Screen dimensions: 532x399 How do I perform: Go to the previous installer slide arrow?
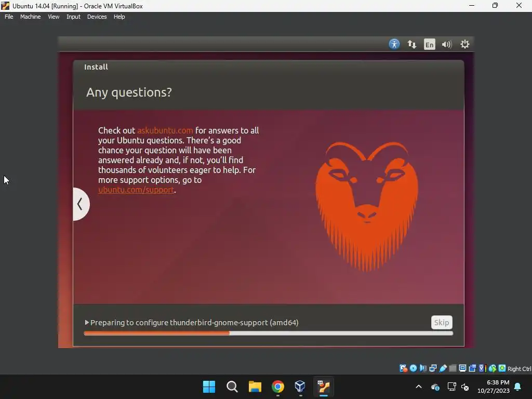tap(81, 204)
